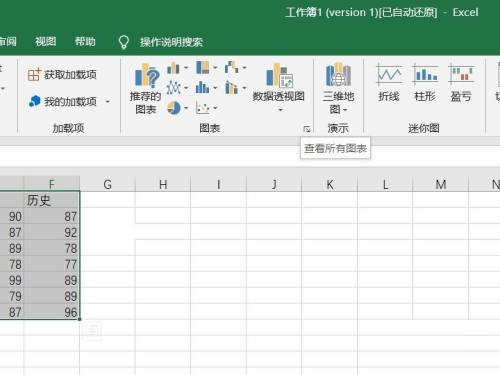Select column K header
Screen dimensions: 500x375
tap(329, 184)
